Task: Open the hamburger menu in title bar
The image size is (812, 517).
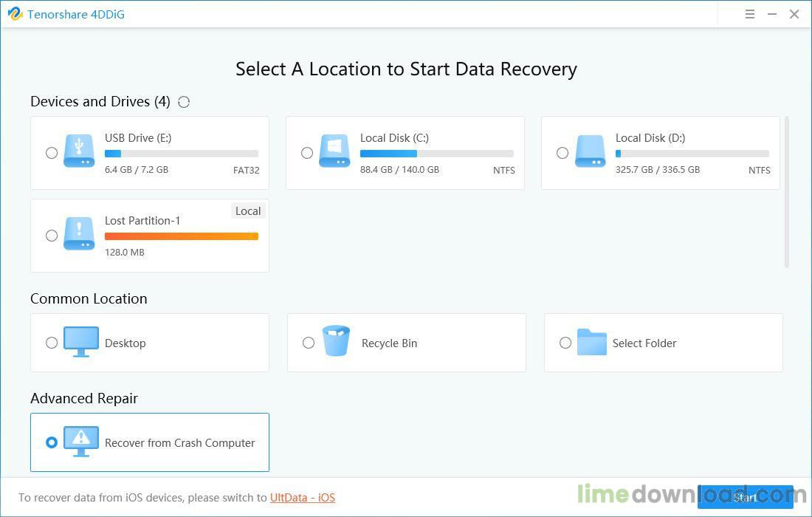Action: coord(750,14)
